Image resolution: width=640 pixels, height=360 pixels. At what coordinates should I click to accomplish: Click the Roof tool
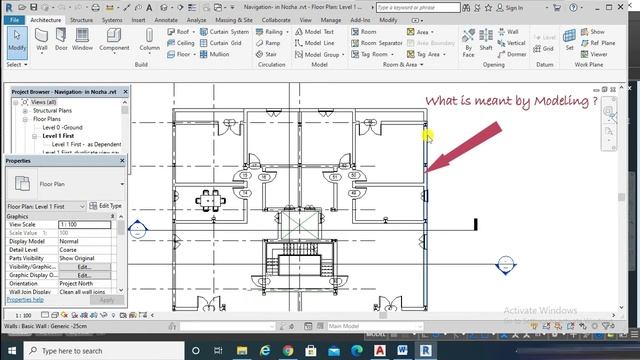[x=179, y=31]
